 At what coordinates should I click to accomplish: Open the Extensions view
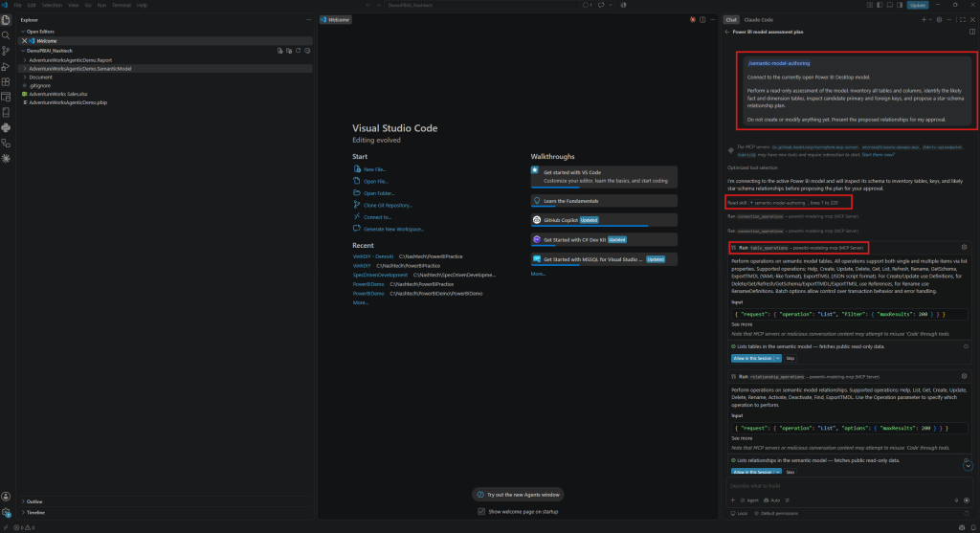pyautogui.click(x=6, y=81)
